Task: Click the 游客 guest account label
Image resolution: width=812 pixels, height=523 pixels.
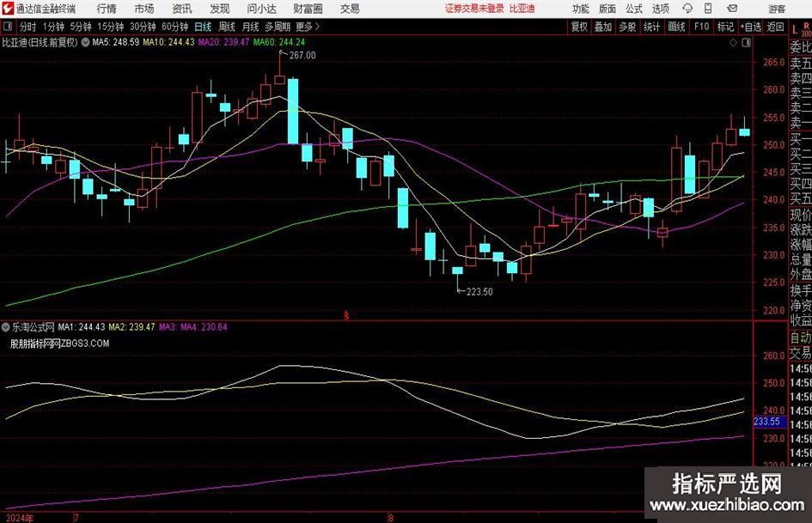Action: pos(777,9)
